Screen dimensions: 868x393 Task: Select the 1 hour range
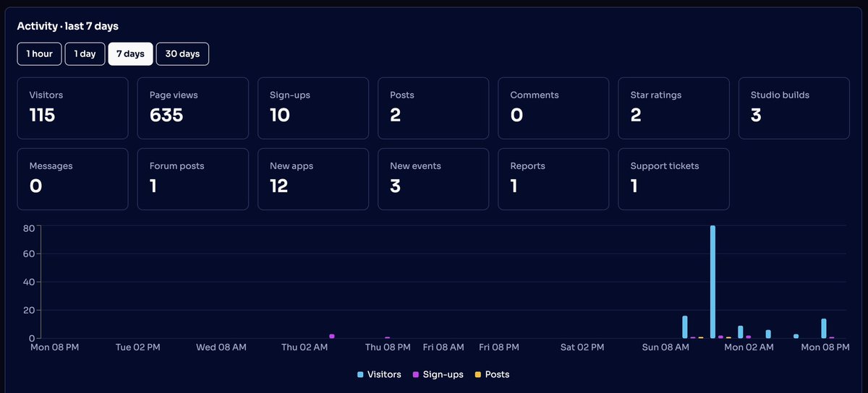pyautogui.click(x=40, y=54)
